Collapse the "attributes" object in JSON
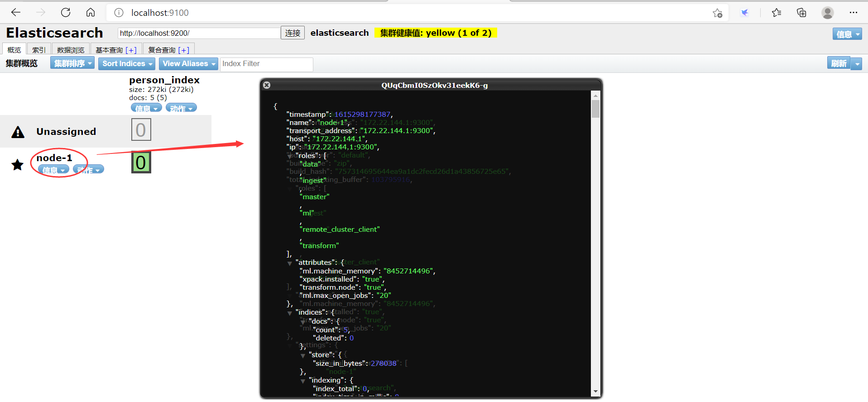Image resolution: width=868 pixels, height=402 pixels. [x=290, y=263]
